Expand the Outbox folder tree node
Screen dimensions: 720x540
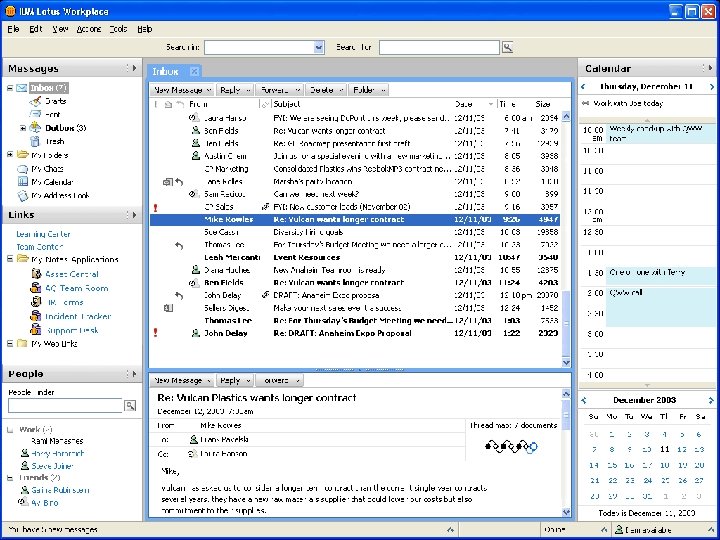(x=23, y=128)
